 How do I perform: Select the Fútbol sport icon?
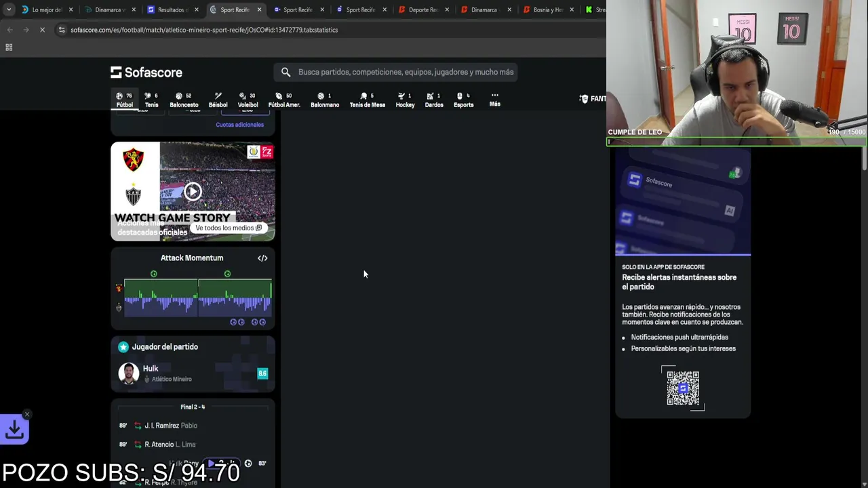coord(125,100)
